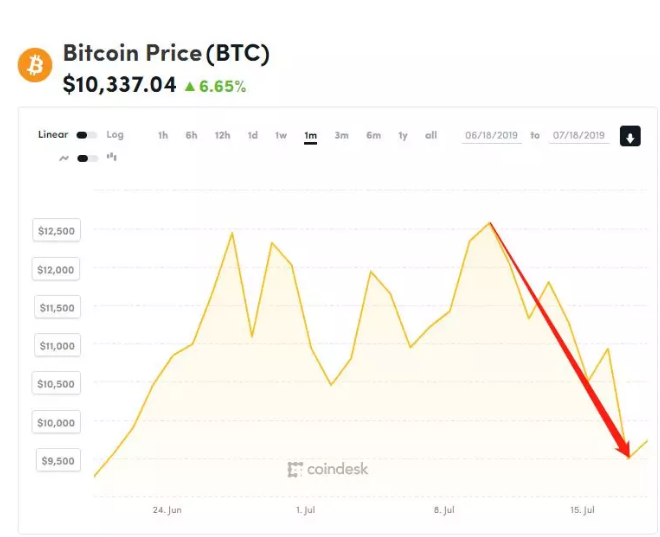Screen dimensions: 660x537
Task: Click the chart's highest peak near 8 Jul
Action: (x=490, y=223)
